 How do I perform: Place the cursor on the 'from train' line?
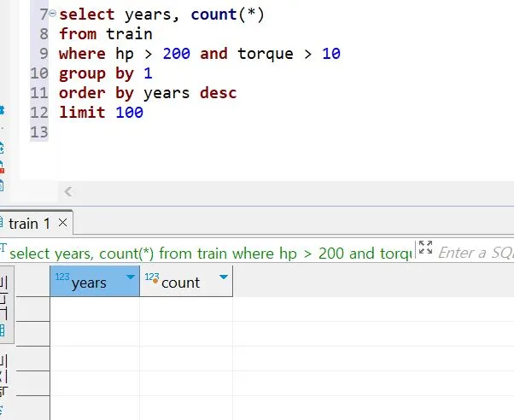tap(106, 34)
